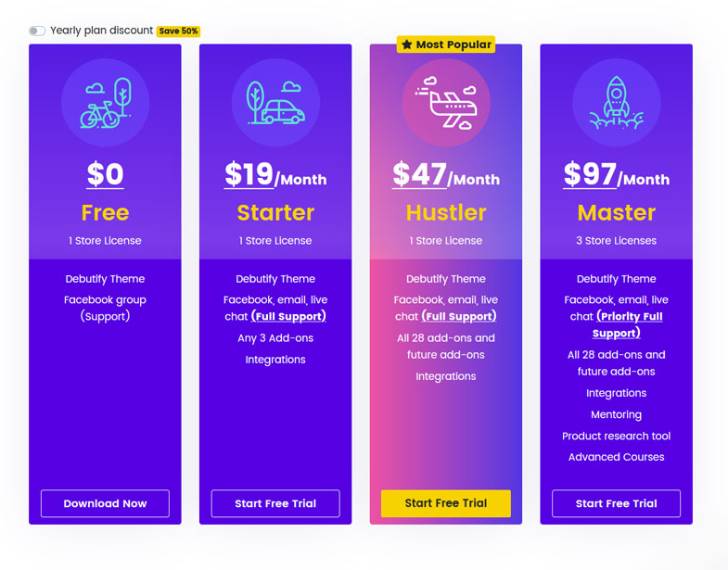Click the $97/Month price heading

617,174
